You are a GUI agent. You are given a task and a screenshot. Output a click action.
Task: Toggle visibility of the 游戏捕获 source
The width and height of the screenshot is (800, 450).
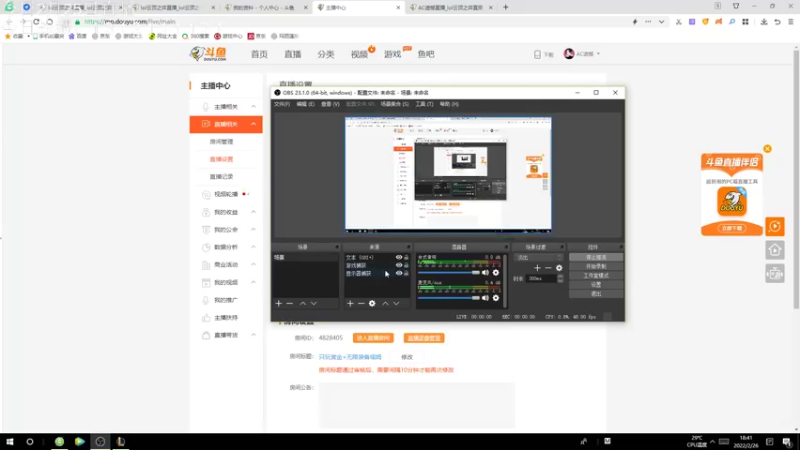pos(399,265)
